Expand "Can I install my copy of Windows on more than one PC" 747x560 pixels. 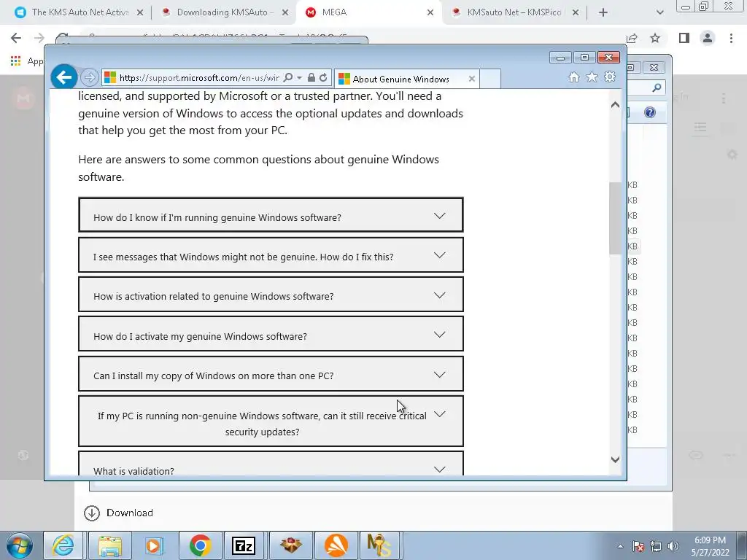pos(271,374)
